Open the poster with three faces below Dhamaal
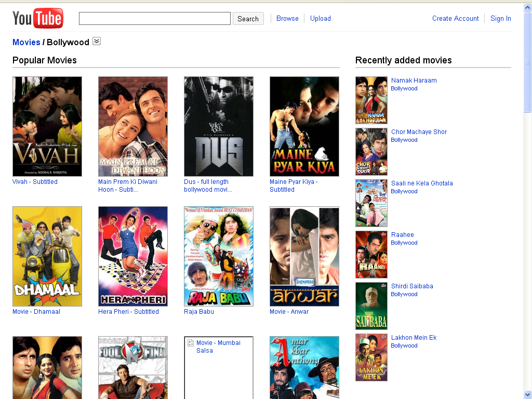 [x=47, y=367]
